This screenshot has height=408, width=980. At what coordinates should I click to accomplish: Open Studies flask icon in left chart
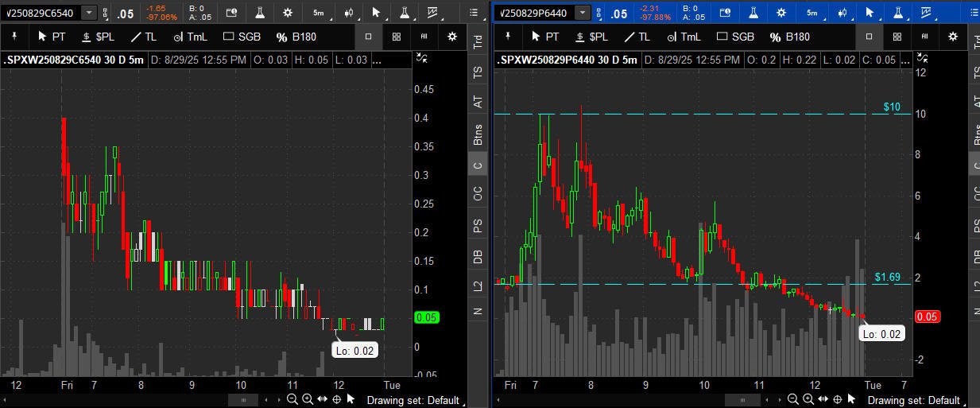coord(260,13)
